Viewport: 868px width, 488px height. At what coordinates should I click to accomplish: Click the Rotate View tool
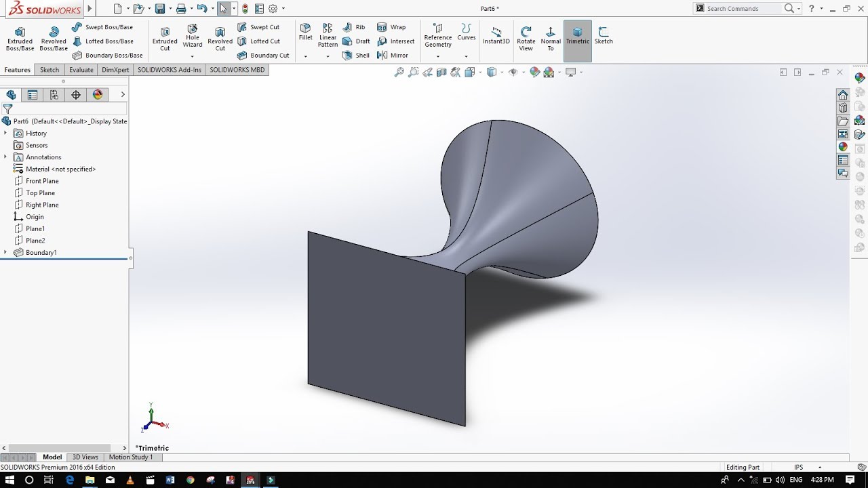point(526,39)
